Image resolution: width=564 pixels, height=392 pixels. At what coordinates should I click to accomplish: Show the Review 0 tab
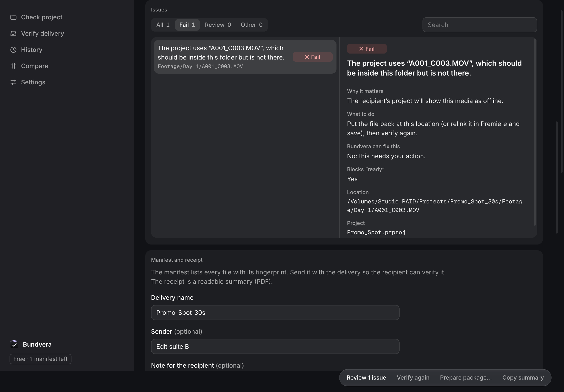click(x=218, y=25)
